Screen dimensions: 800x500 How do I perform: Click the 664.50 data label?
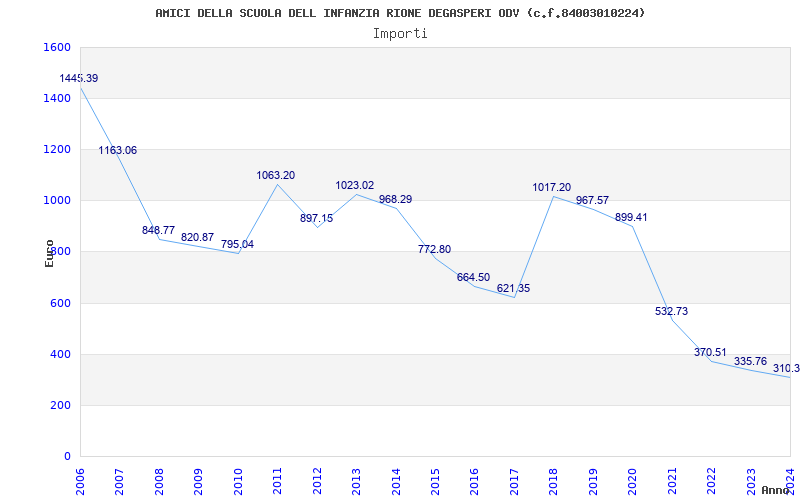pyautogui.click(x=473, y=278)
